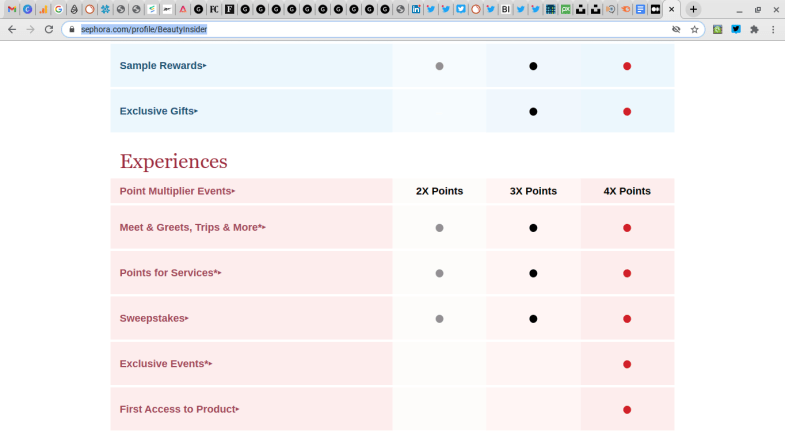Switch to the dark blue grid icon tab
This screenshot has width=785, height=442.
pos(551,9)
